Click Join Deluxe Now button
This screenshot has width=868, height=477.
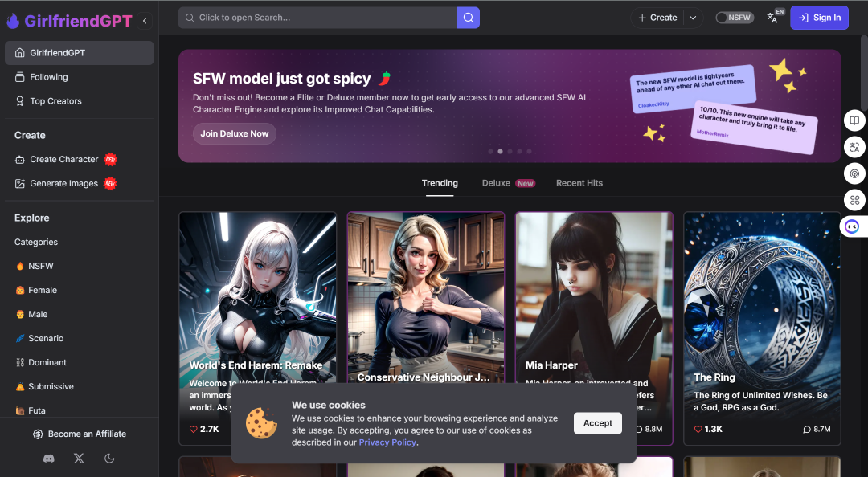pos(234,133)
